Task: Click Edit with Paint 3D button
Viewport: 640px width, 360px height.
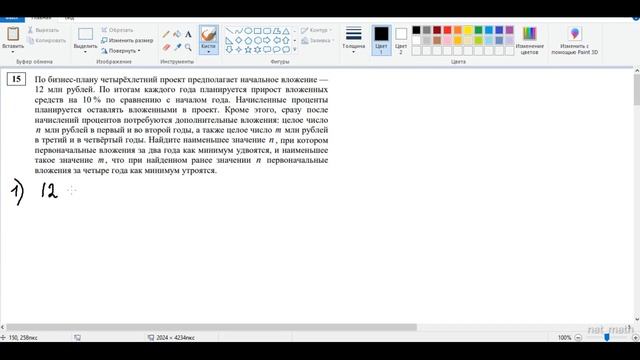Action: (575, 40)
